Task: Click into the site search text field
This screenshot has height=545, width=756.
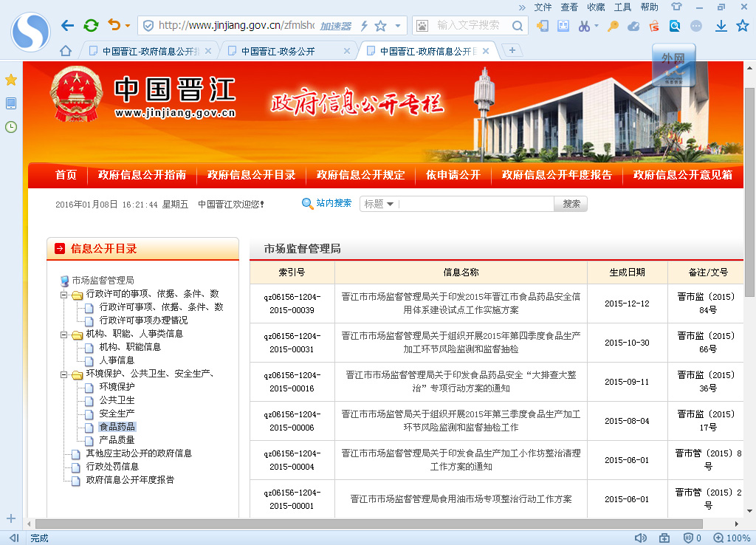Action: pos(476,204)
